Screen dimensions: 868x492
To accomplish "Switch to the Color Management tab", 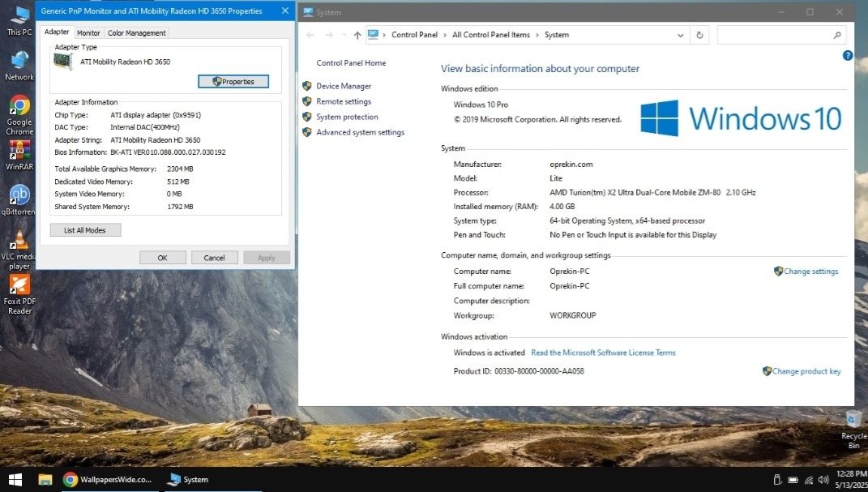I will tap(137, 32).
